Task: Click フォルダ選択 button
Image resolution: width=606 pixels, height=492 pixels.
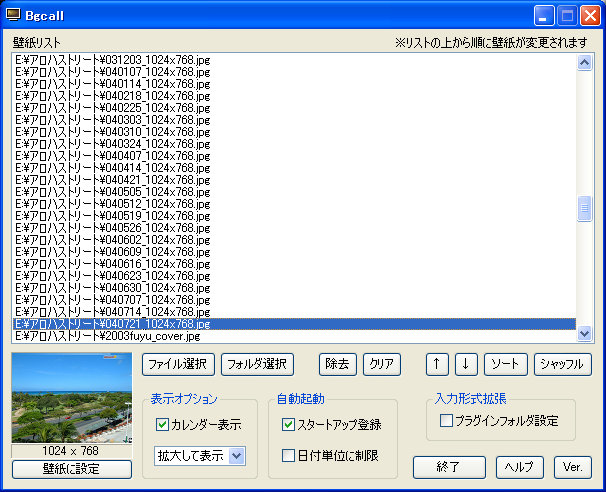Action: click(x=256, y=364)
